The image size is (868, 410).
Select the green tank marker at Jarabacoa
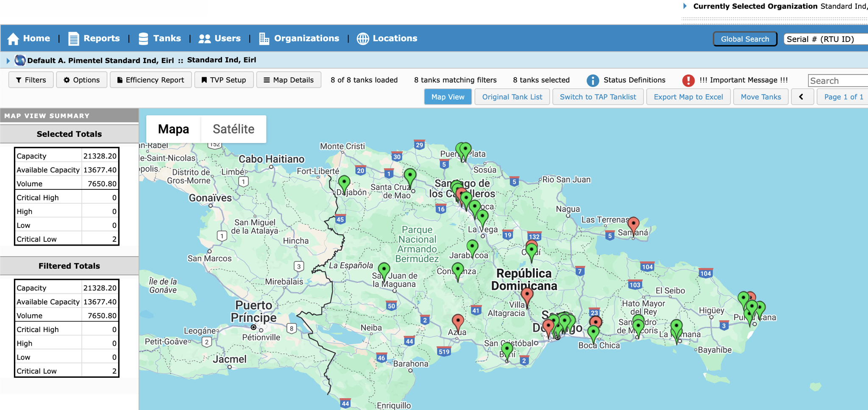click(x=472, y=248)
